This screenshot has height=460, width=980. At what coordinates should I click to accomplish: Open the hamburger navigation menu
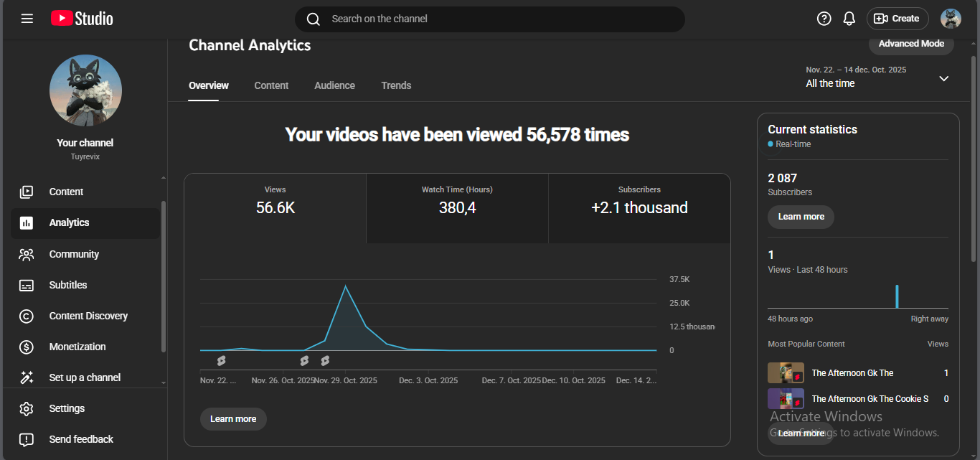27,19
